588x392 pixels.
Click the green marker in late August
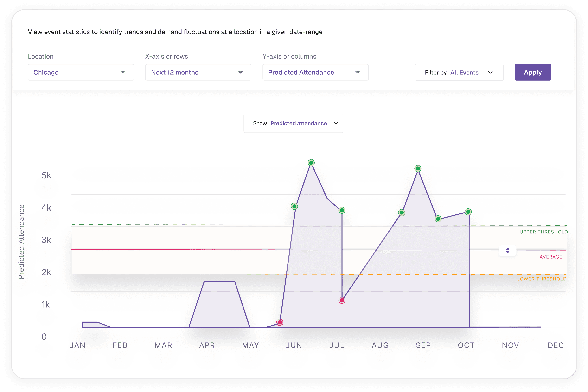(x=402, y=213)
